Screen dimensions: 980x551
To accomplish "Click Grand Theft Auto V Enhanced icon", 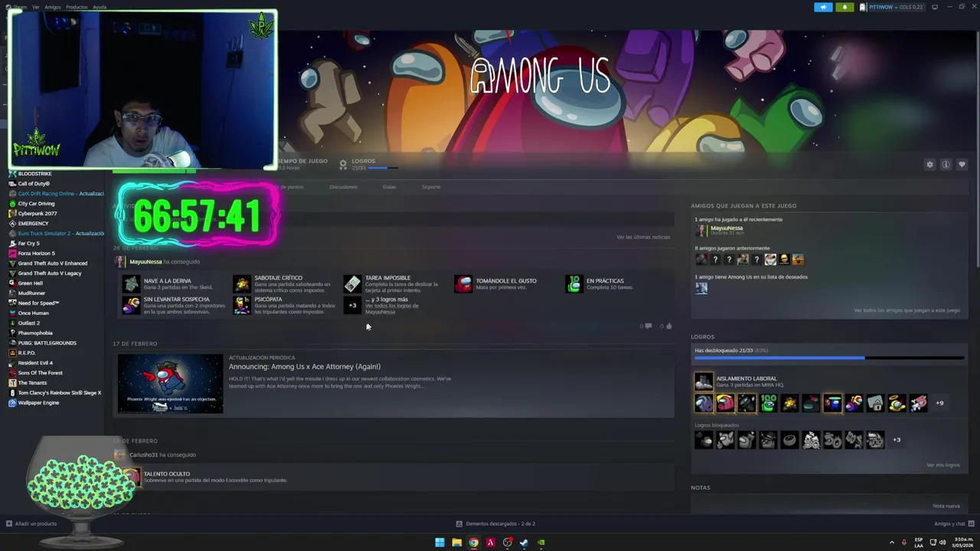I will [12, 263].
